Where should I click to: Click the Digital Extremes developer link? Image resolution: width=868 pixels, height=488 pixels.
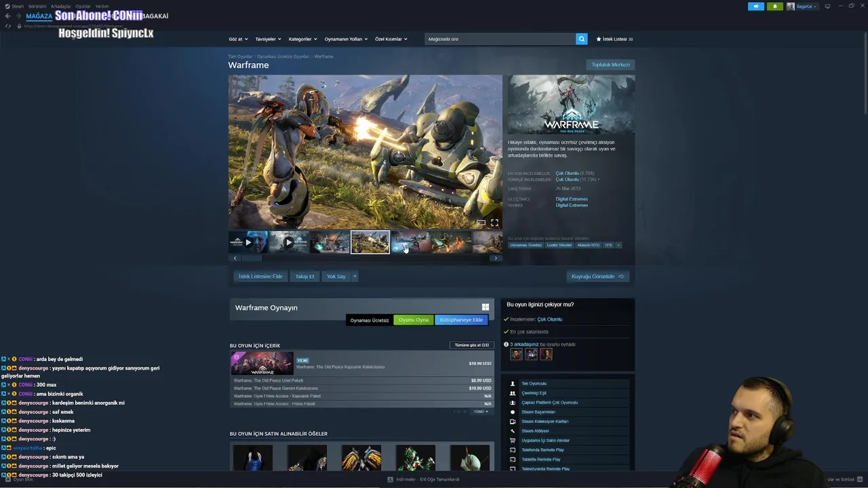[572, 199]
